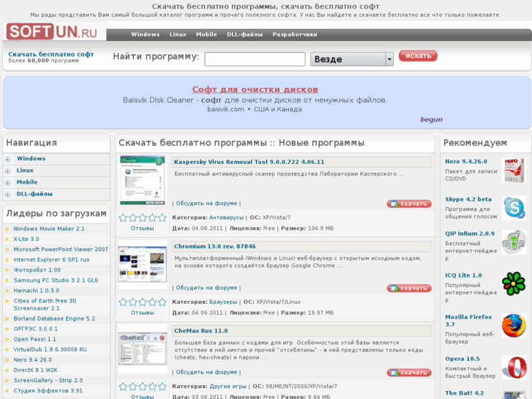
Task: Open Chromium 13.0 screenshot thumbnail
Action: pyautogui.click(x=143, y=264)
